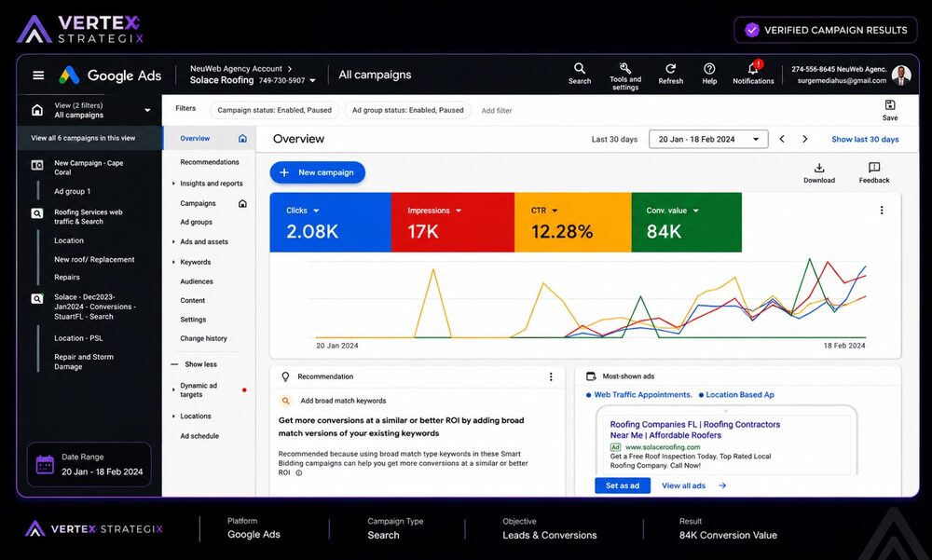Screen dimensions: 932x560
Task: Open the Notifications bell icon
Action: 754,67
